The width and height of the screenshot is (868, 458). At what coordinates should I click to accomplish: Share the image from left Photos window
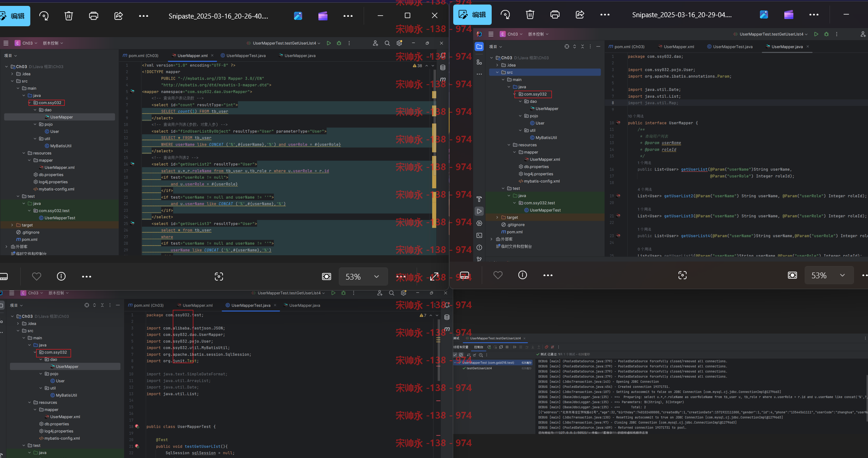[119, 16]
